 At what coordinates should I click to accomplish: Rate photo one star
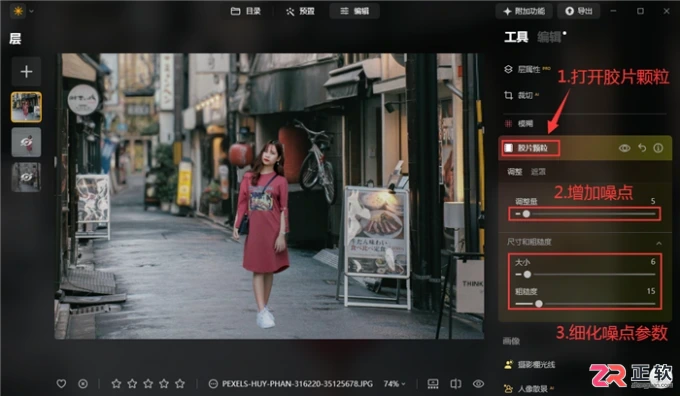point(116,383)
